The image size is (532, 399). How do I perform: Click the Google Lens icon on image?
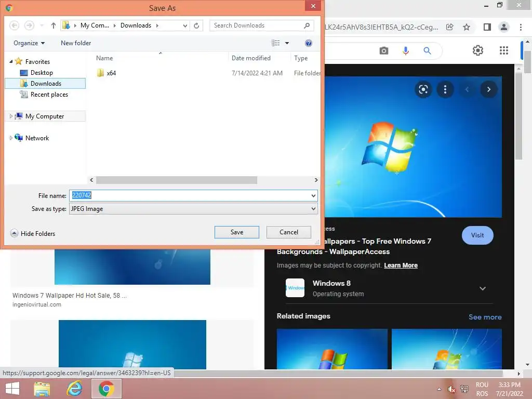tap(423, 89)
